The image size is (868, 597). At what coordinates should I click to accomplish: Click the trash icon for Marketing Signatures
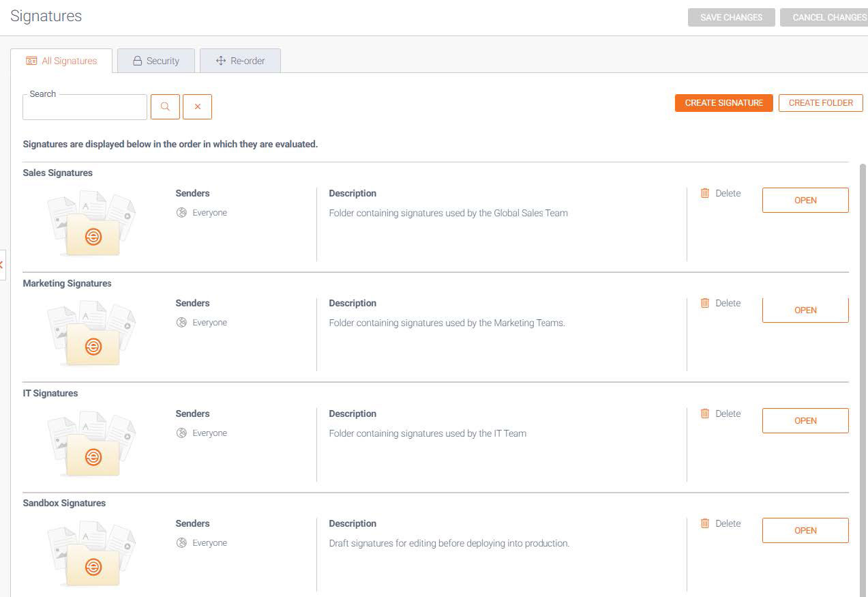point(705,303)
